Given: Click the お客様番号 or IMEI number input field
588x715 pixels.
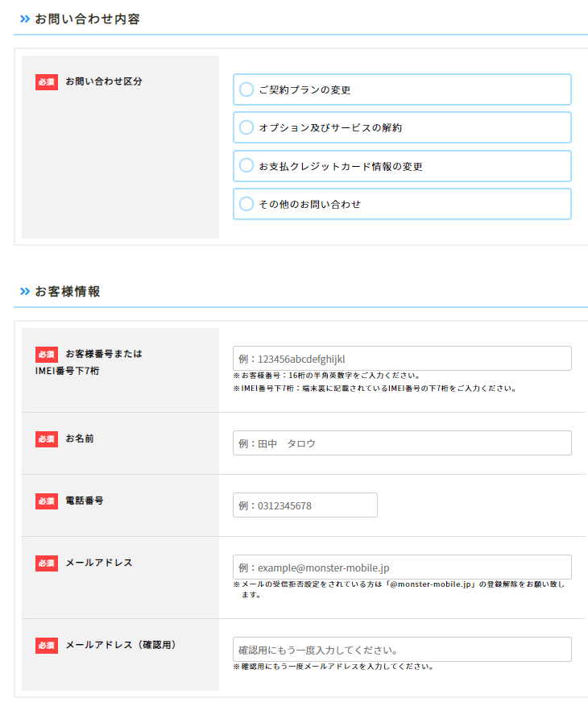Looking at the screenshot, I should (402, 359).
